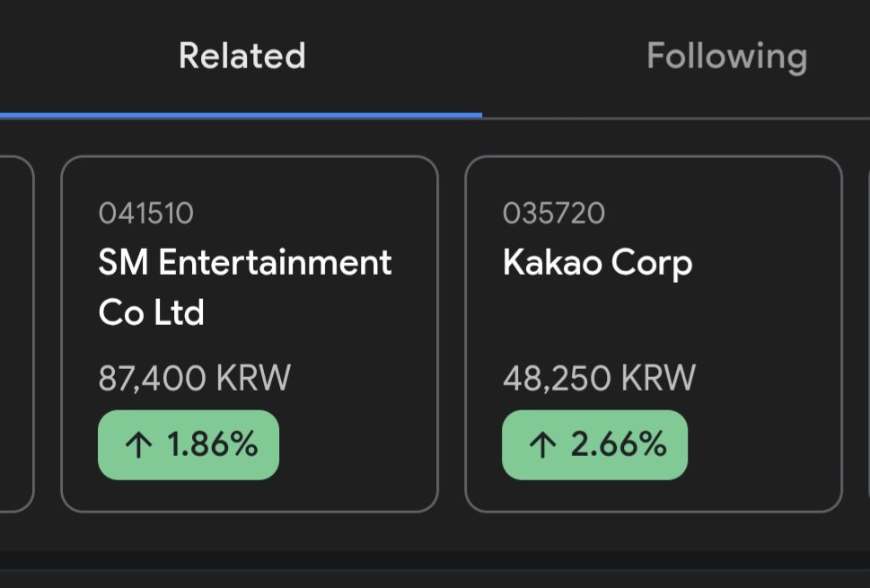
Task: Click the up arrow icon beside 1.86%
Action: [x=138, y=445]
